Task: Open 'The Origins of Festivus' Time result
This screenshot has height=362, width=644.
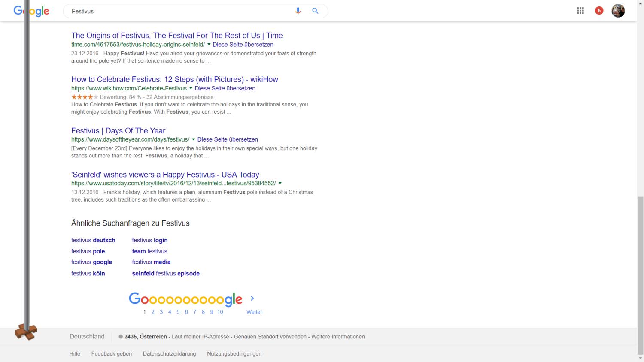Action: [x=177, y=36]
